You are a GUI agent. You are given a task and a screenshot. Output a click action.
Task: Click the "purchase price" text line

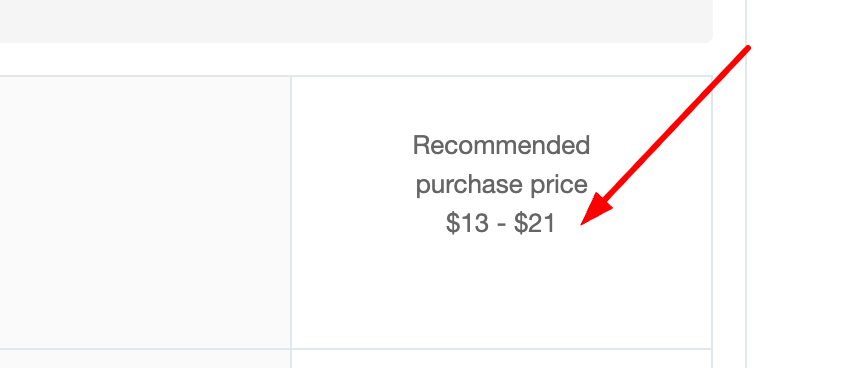[x=501, y=185]
